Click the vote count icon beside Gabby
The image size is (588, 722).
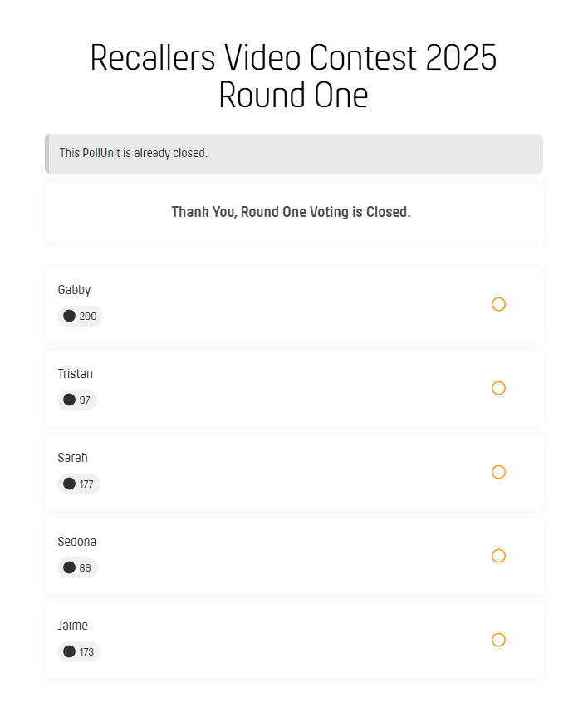coord(69,316)
